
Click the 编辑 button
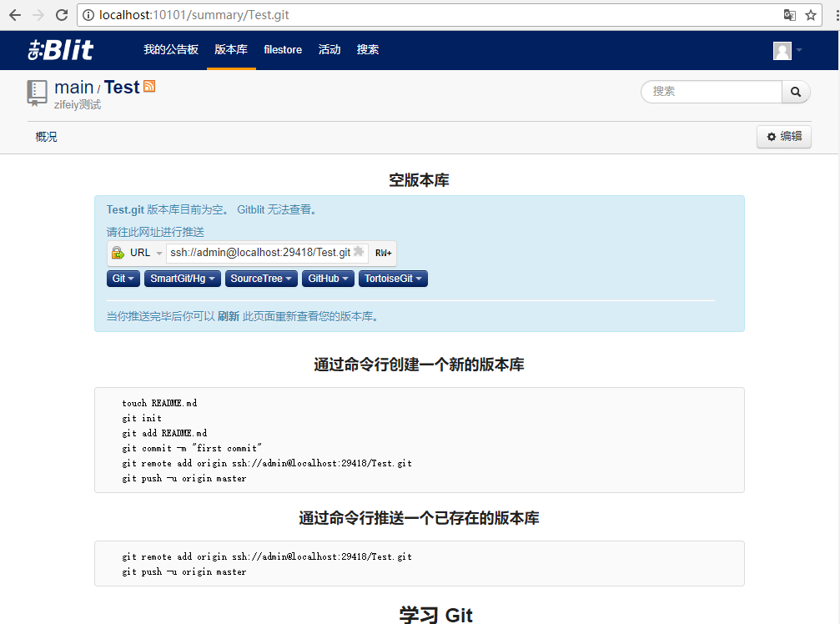pyautogui.click(x=784, y=137)
